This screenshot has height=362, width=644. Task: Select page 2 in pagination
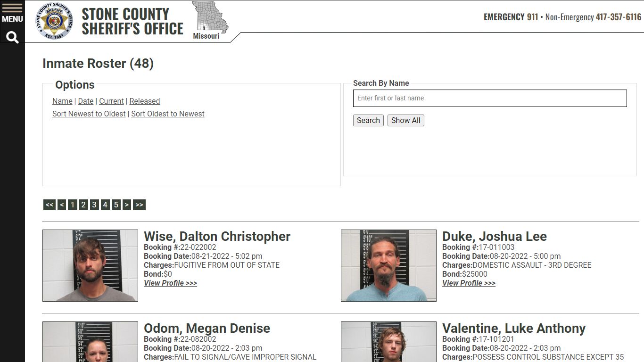point(83,205)
